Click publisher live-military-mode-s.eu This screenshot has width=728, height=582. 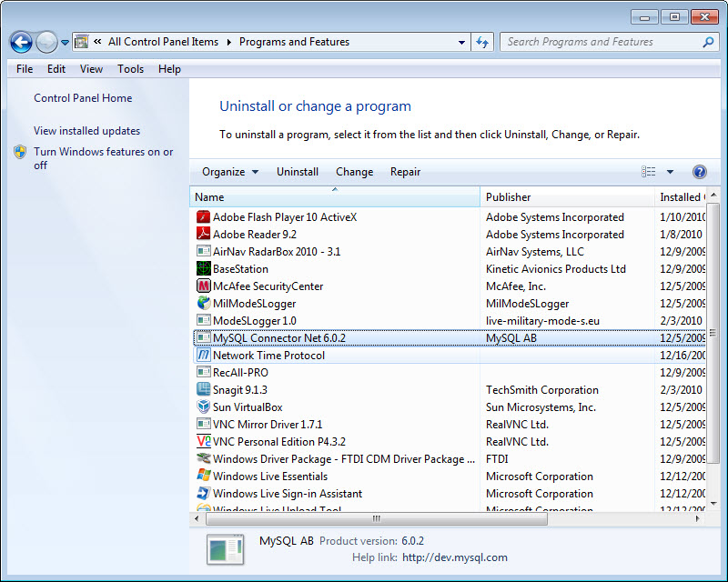542,321
